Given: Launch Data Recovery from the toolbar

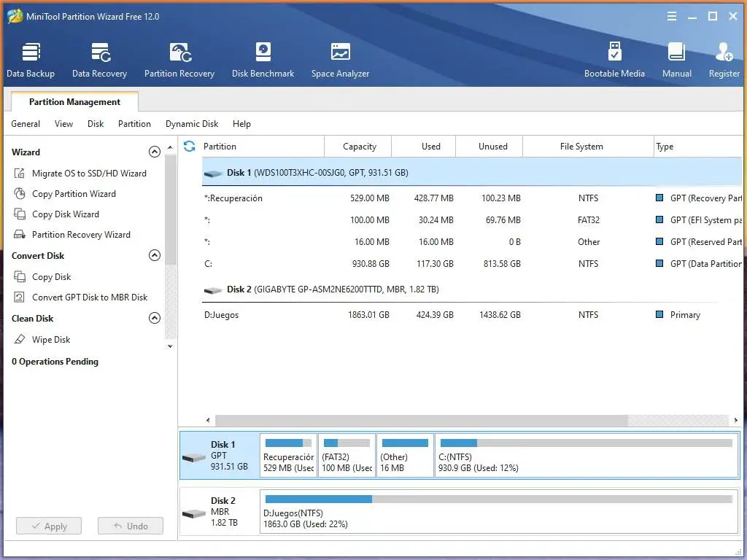Looking at the screenshot, I should click(x=99, y=60).
